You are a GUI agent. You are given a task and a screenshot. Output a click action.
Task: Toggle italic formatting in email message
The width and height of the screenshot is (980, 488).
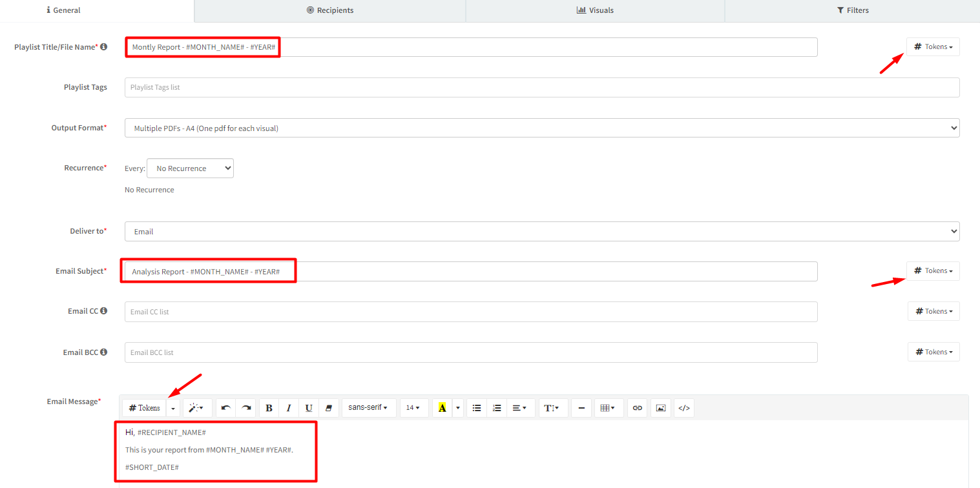[x=289, y=408]
